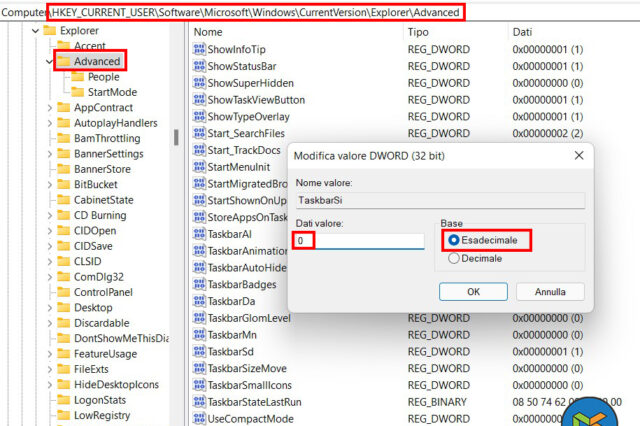The height and width of the screenshot is (426, 640).
Task: Click the TaskbarSmallIcons value icon
Action: tap(199, 385)
